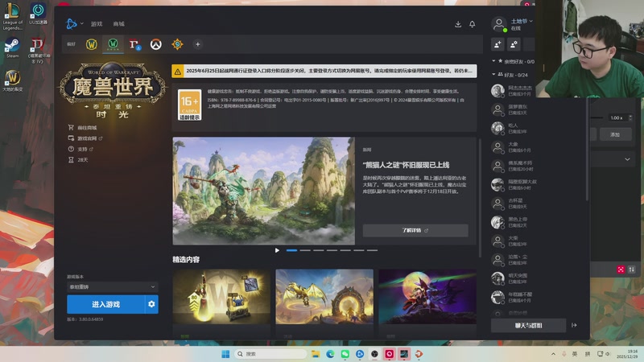Open Microsoft Edge from the taskbar
Screen dimensions: 644x362
(x=330, y=354)
